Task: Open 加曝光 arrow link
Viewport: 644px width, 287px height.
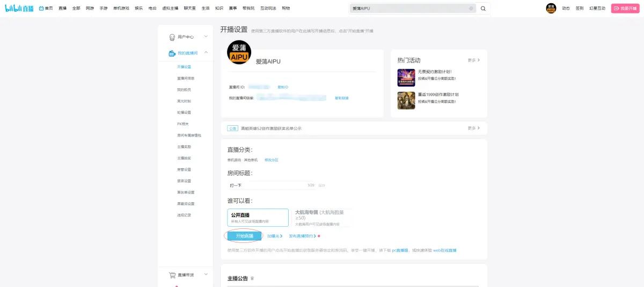Action: pyautogui.click(x=275, y=236)
